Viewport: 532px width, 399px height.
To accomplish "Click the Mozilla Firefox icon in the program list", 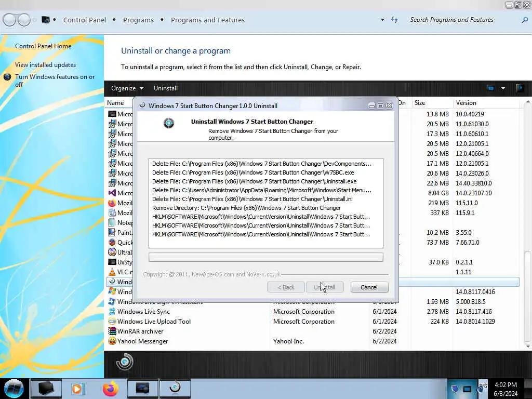I will (112, 203).
